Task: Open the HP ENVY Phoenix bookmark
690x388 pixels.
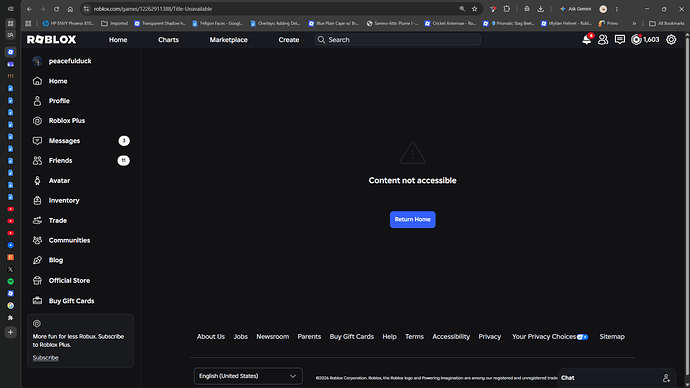Action: click(68, 23)
